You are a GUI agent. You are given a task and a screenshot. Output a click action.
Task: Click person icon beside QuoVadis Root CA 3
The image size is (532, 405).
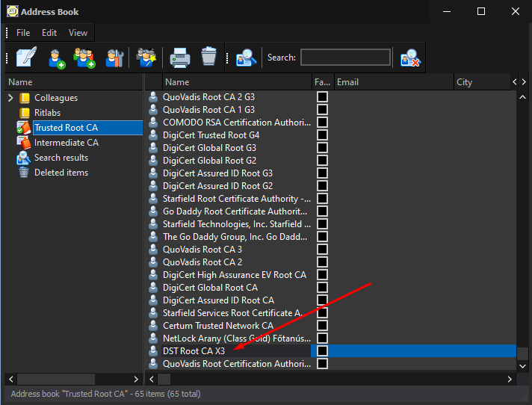[x=153, y=250]
